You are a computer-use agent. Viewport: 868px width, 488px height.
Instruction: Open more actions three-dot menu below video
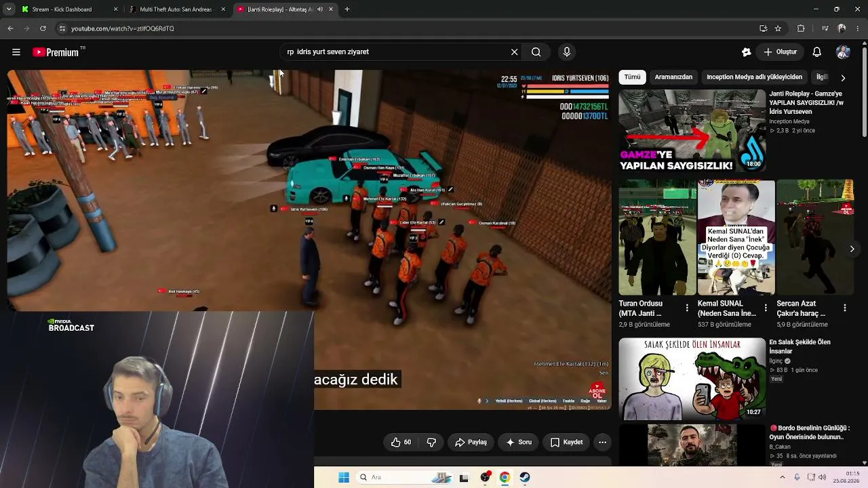602,442
